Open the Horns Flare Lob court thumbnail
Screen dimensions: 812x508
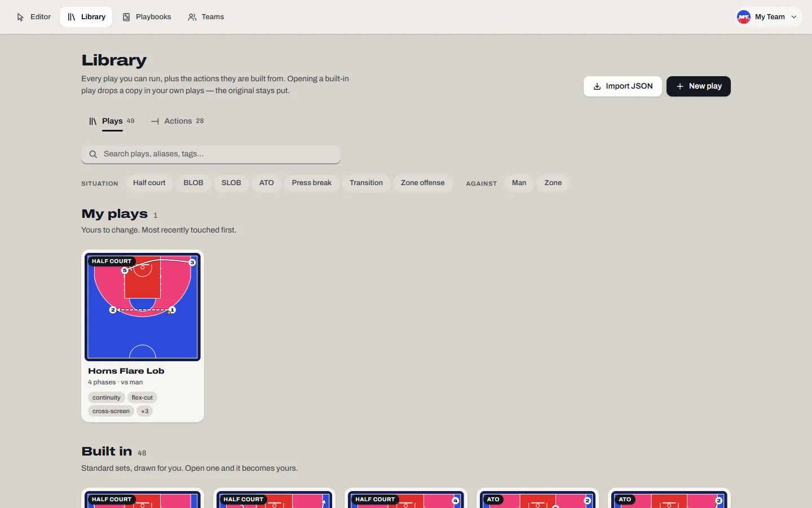click(x=143, y=306)
